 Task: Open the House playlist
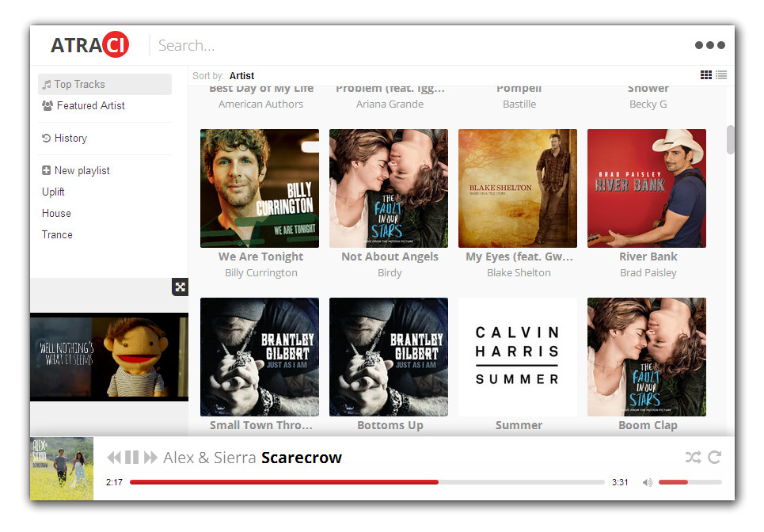pos(56,214)
